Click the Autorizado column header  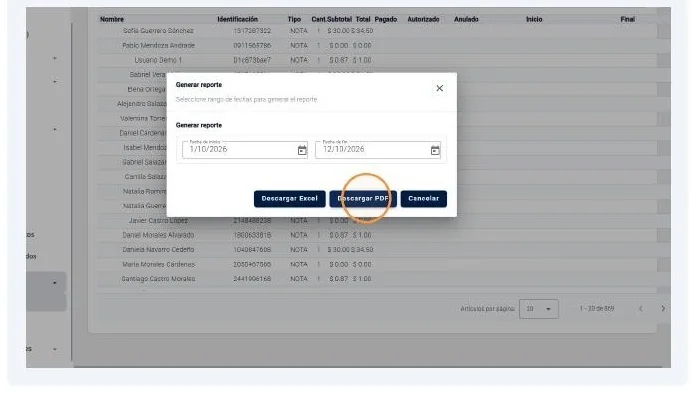[423, 19]
